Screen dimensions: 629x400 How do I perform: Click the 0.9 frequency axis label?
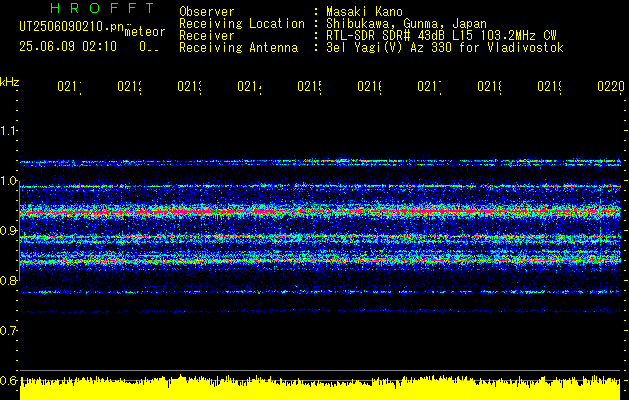tap(8, 231)
